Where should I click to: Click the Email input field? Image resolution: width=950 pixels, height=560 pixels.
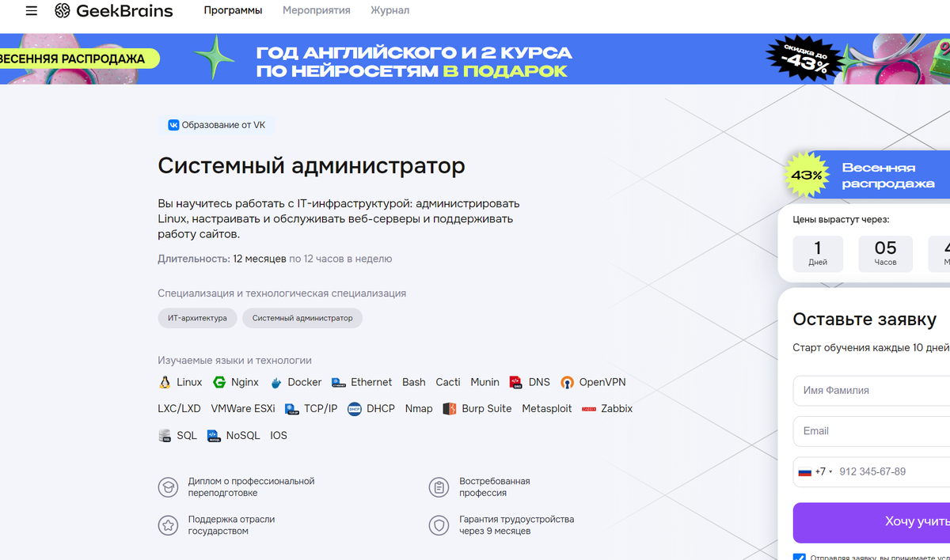[872, 431]
